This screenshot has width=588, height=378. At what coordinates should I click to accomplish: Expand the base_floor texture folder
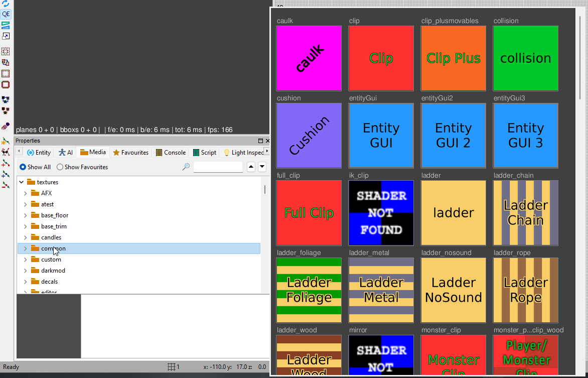[25, 215]
